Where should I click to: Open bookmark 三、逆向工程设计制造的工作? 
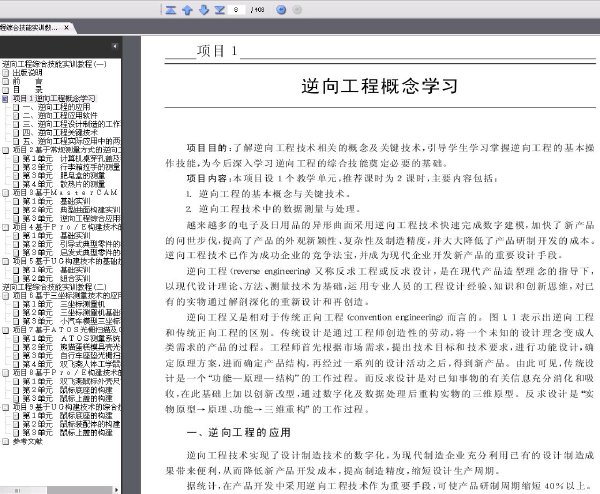(71, 124)
